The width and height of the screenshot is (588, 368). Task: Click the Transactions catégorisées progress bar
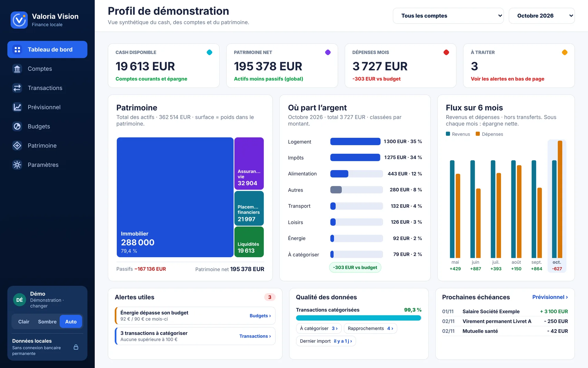tap(358, 318)
